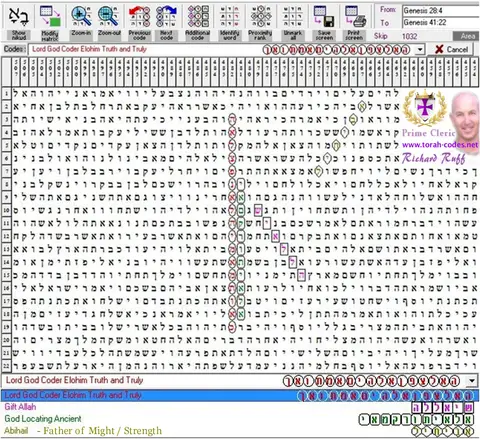This screenshot has width=480, height=439.
Task: Click the Cancel button with red X
Action: pyautogui.click(x=452, y=49)
